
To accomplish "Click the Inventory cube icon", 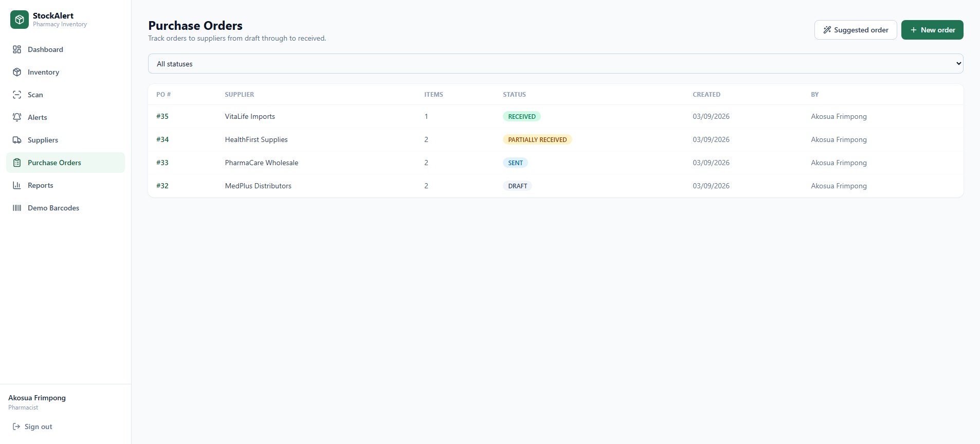I will 17,72.
